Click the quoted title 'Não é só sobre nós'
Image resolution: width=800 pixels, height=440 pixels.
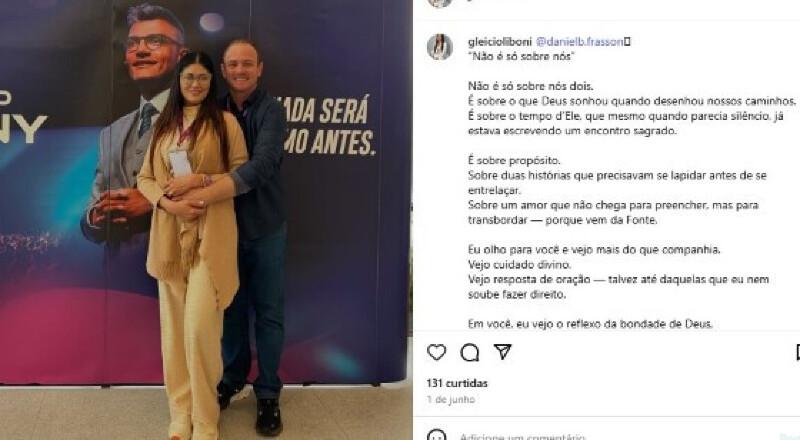[x=521, y=56]
